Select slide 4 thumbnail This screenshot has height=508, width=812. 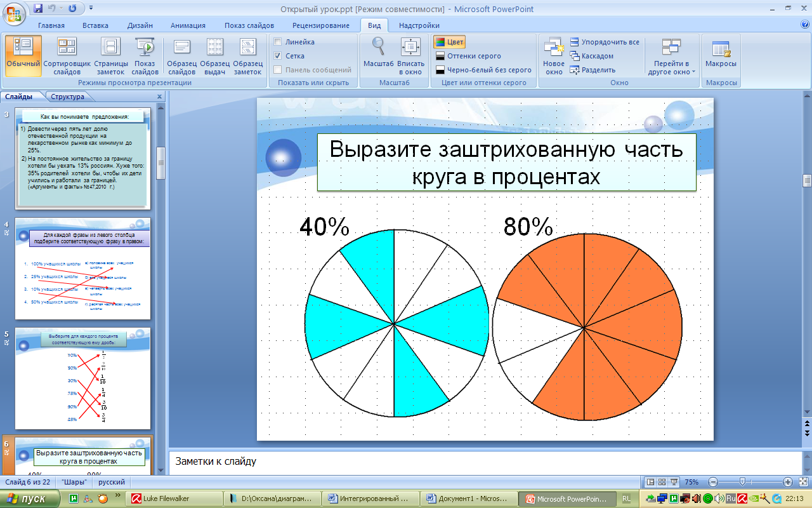(82, 268)
